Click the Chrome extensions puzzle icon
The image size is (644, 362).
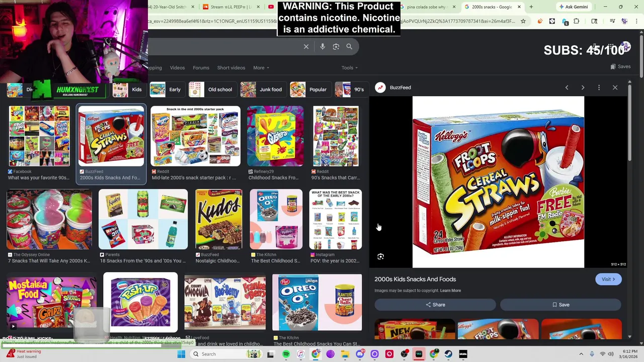577,21
